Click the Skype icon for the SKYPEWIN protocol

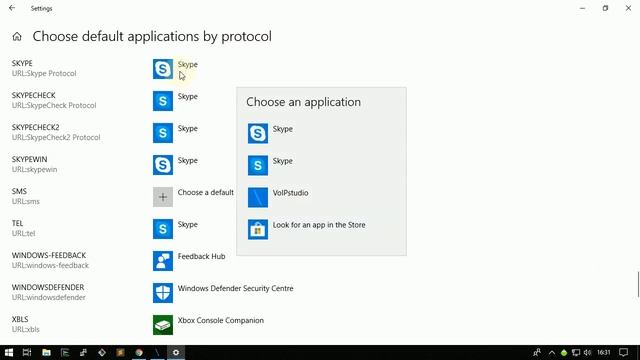tap(163, 165)
